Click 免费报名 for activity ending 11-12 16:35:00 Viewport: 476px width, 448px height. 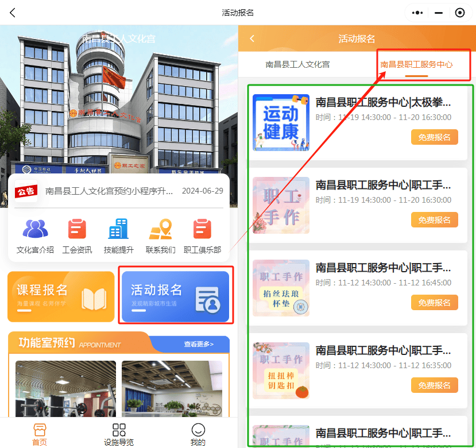pyautogui.click(x=435, y=385)
